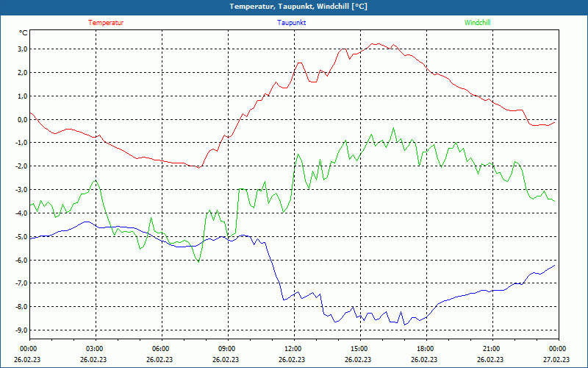Click the '26.02.23' date under 21:00

tap(490, 359)
